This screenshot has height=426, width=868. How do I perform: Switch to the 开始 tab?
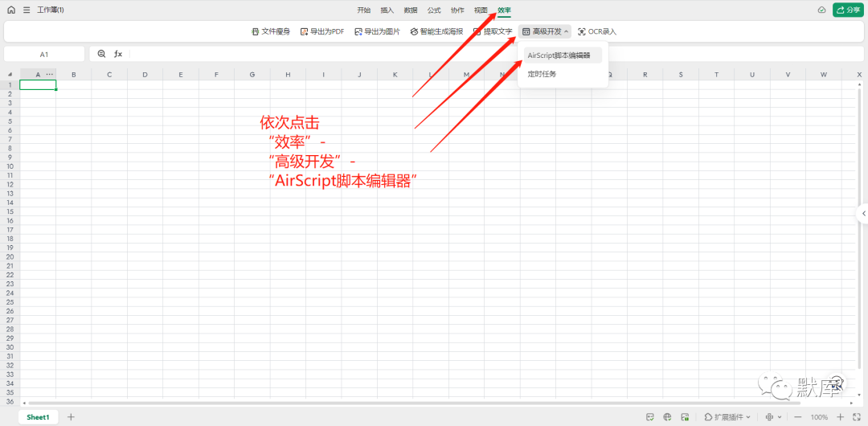pos(364,10)
